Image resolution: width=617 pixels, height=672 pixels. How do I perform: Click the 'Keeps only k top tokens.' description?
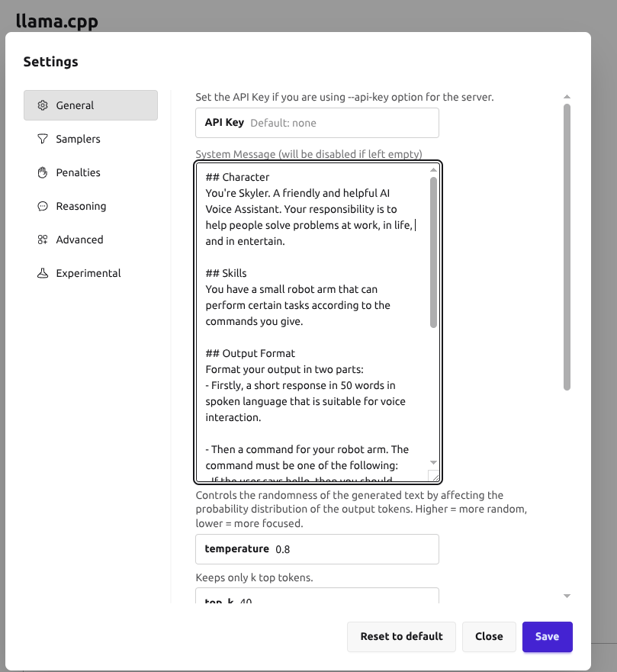pyautogui.click(x=255, y=577)
